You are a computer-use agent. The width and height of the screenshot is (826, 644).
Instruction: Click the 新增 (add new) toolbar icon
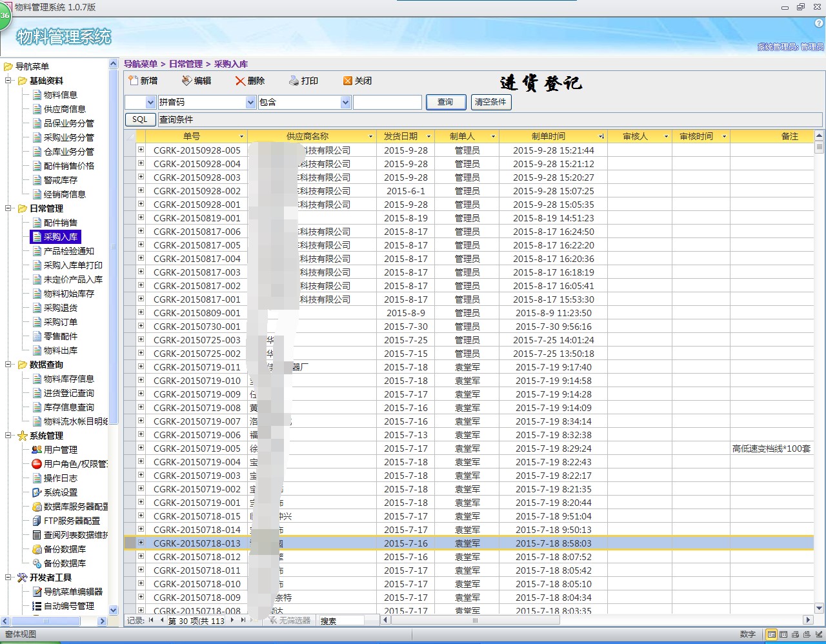134,81
